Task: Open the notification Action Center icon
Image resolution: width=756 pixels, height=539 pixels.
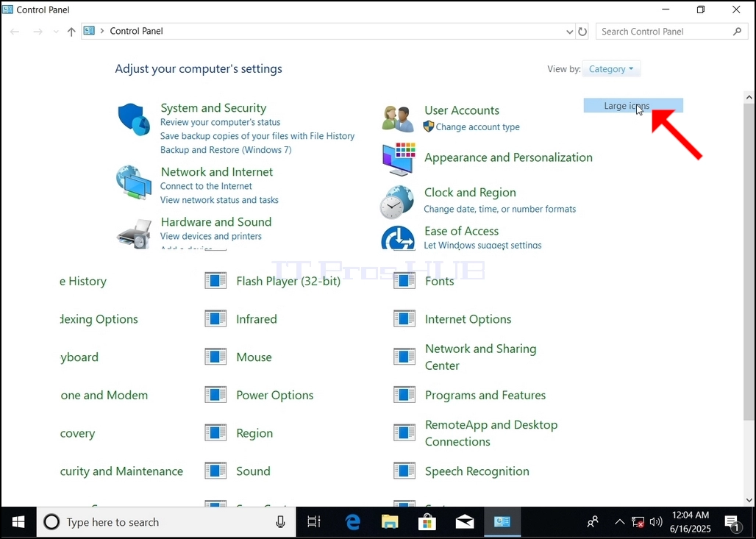Action: click(x=732, y=522)
